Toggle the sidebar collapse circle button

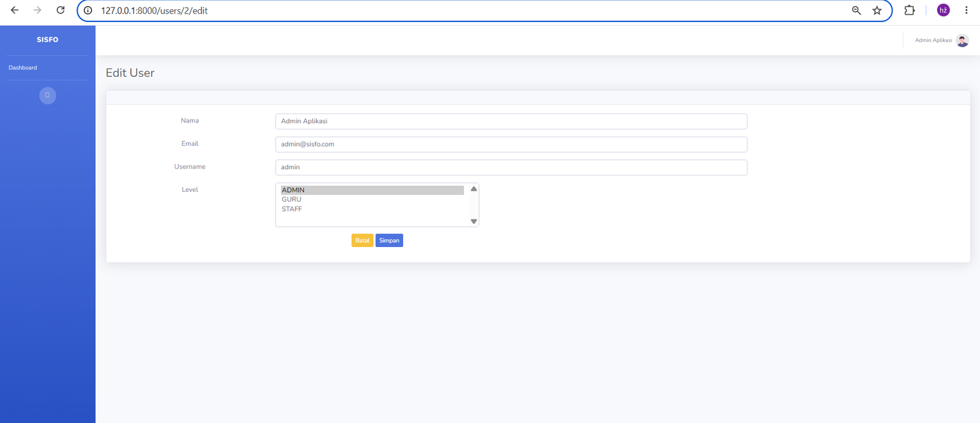tap(48, 96)
